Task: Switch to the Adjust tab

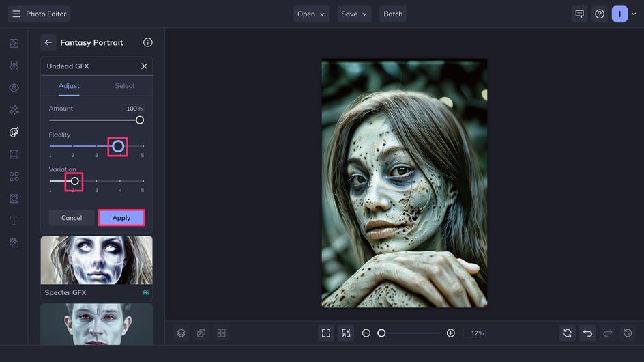Action: (69, 85)
